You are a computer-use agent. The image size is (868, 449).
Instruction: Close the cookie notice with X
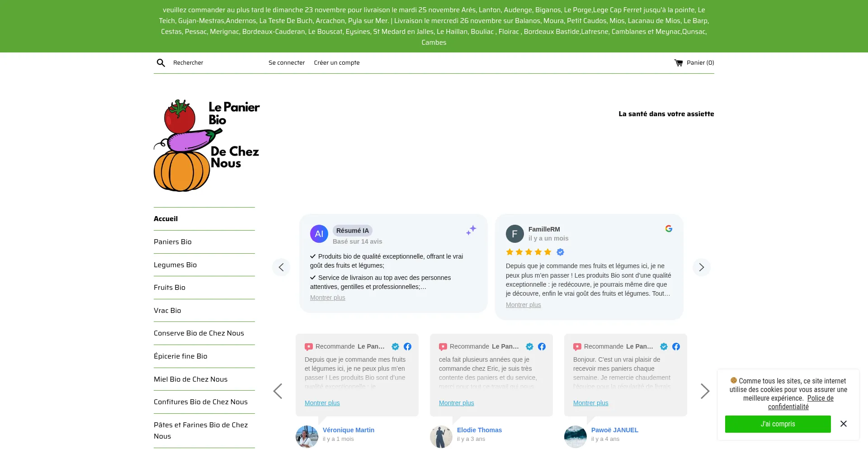[843, 424]
